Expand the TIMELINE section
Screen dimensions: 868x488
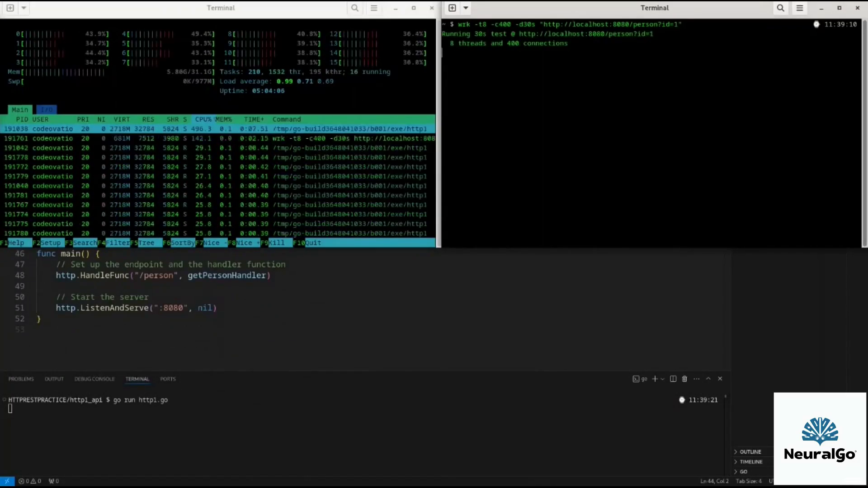coord(751,462)
